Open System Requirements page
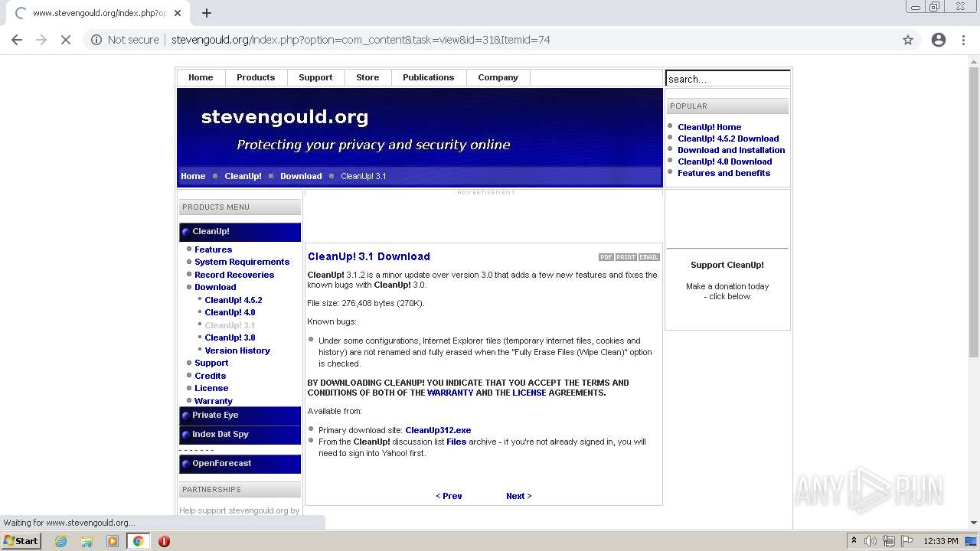 242,262
